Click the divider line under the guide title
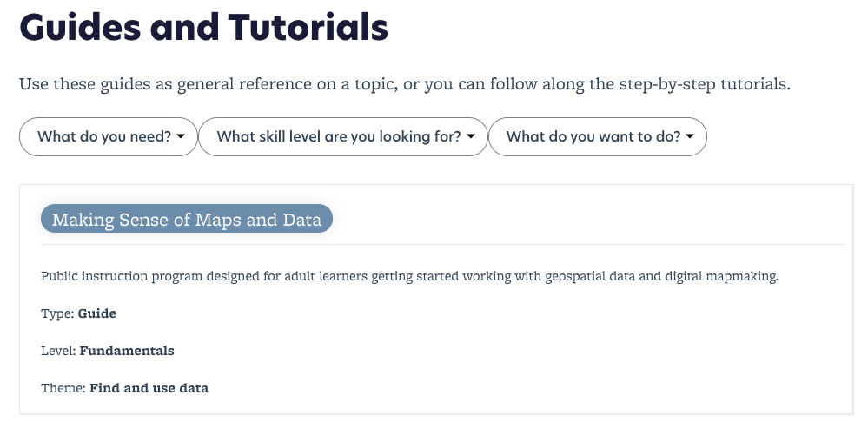The width and height of the screenshot is (868, 428). pyautogui.click(x=443, y=244)
